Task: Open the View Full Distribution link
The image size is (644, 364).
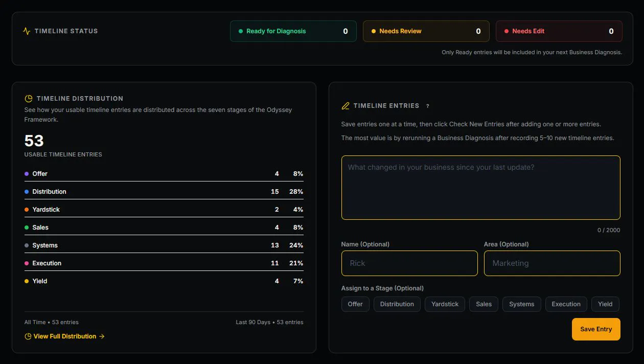Action: pos(65,336)
